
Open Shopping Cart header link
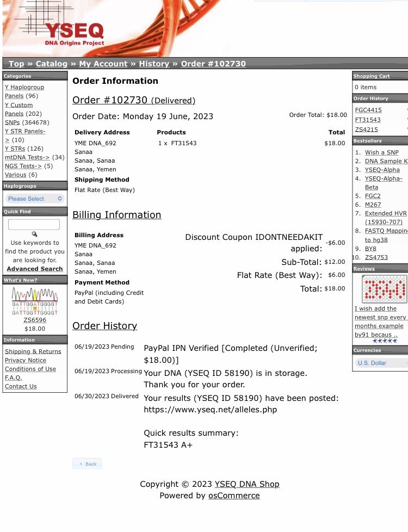point(372,76)
